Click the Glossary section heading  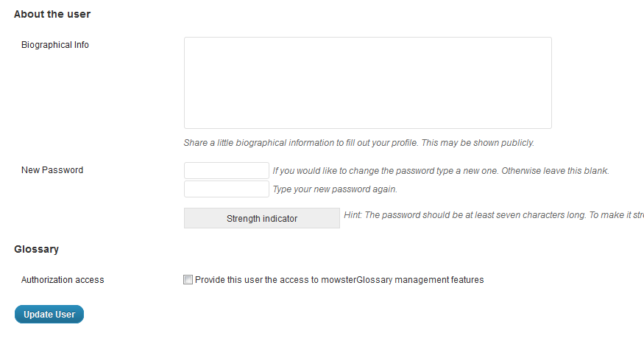click(36, 249)
